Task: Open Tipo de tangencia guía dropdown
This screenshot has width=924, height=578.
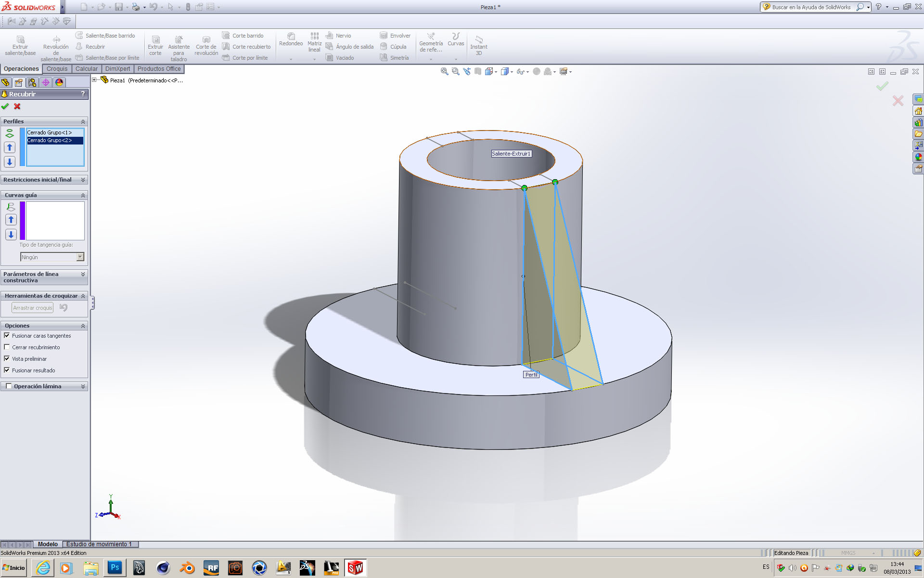Action: [x=80, y=257]
